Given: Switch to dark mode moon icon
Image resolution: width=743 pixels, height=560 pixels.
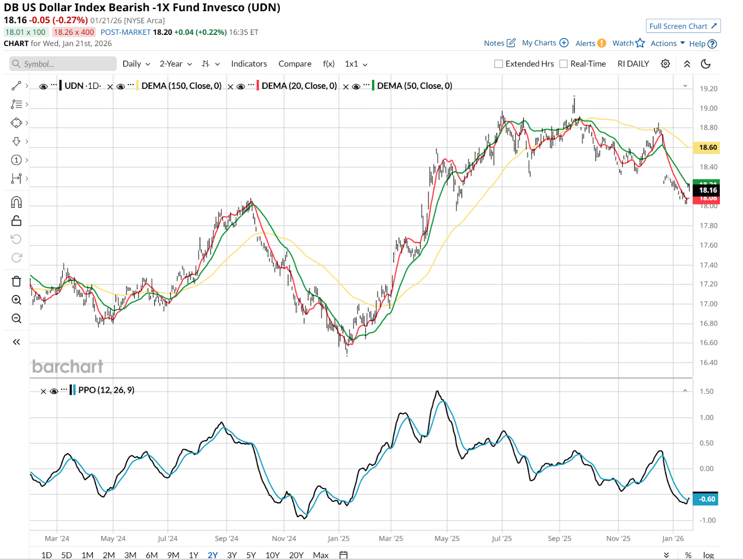Looking at the screenshot, I should (x=705, y=64).
